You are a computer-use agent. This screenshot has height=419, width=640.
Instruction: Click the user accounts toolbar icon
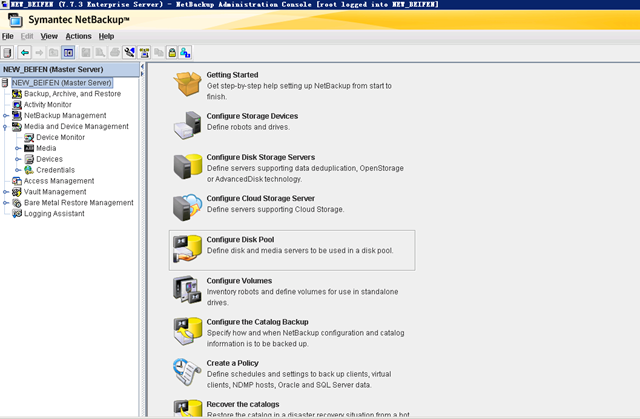tap(185, 53)
